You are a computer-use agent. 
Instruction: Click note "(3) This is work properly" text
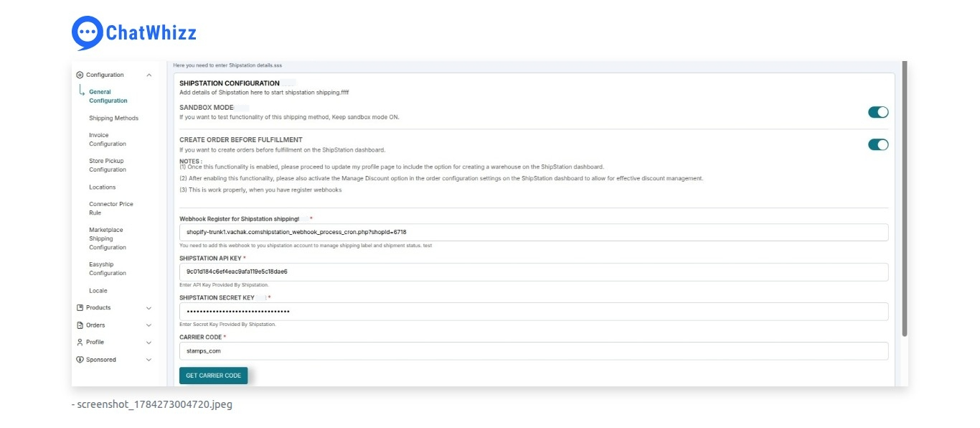point(260,190)
